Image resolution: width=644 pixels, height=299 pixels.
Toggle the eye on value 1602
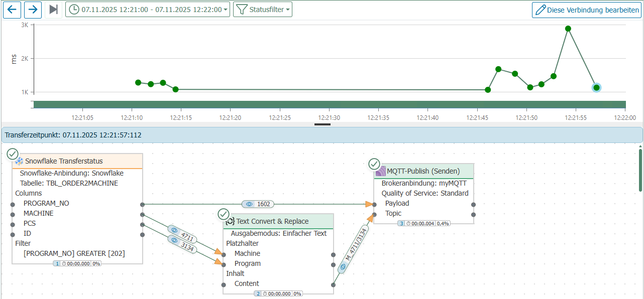point(249,204)
